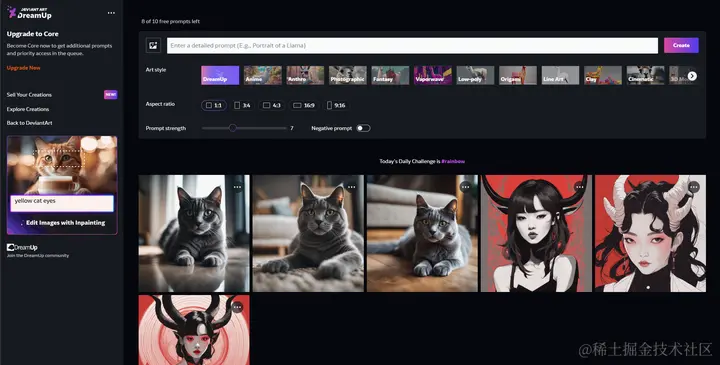720x365 pixels.
Task: Open Sell Your Creations
Action: coord(29,95)
